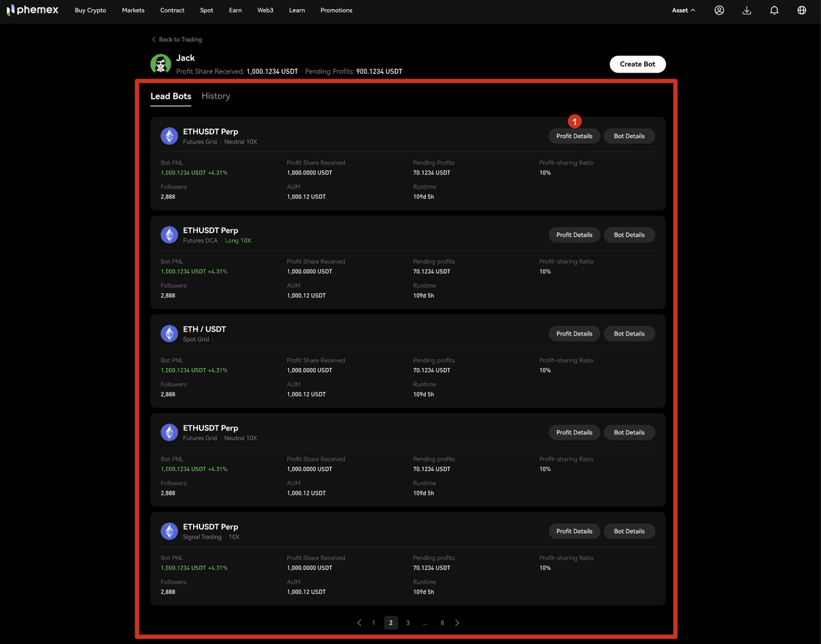The image size is (821, 644).
Task: Select the Lead Bots tab
Action: 171,96
